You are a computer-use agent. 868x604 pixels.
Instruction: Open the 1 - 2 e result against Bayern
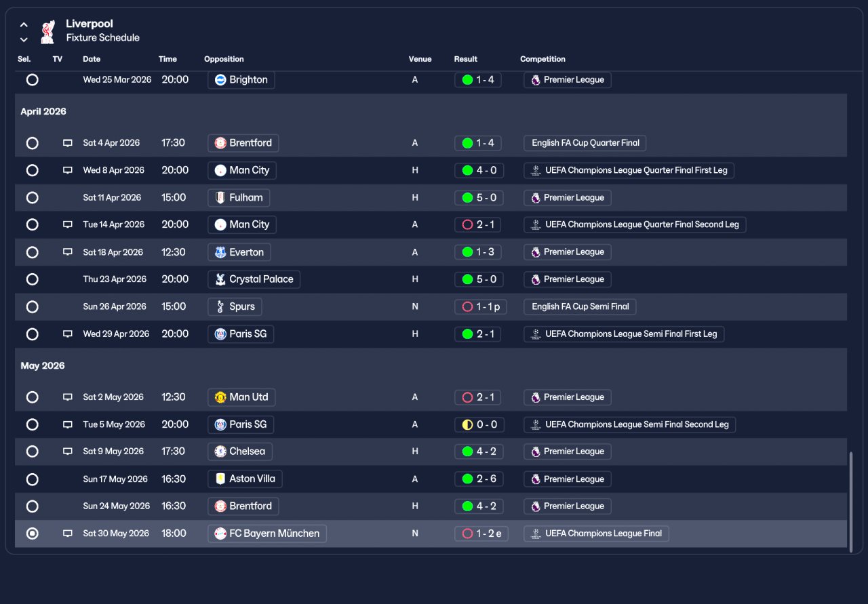(481, 533)
